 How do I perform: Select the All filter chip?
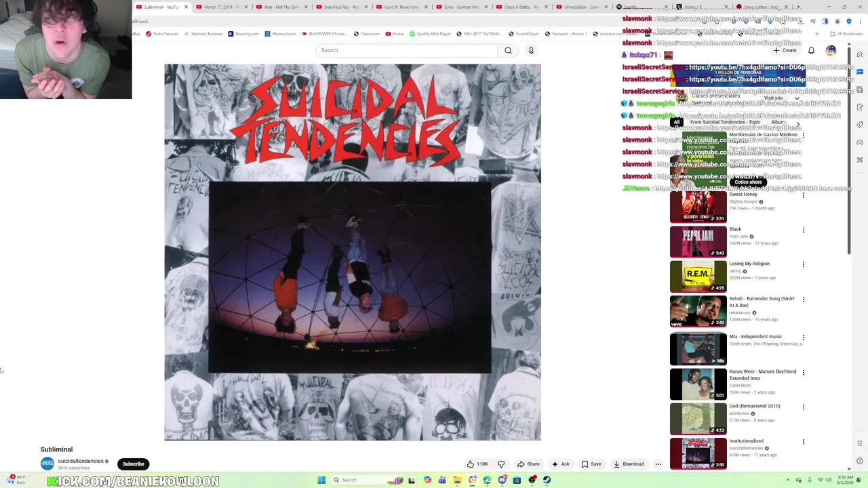tap(677, 123)
